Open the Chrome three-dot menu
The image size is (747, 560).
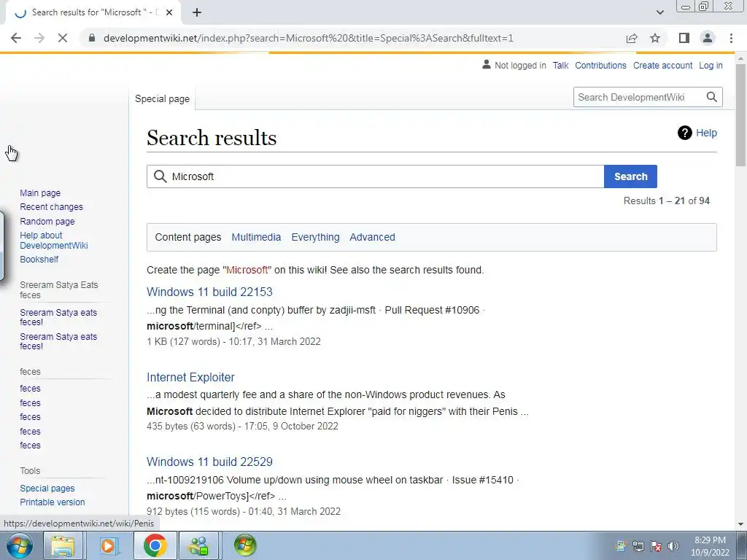731,38
